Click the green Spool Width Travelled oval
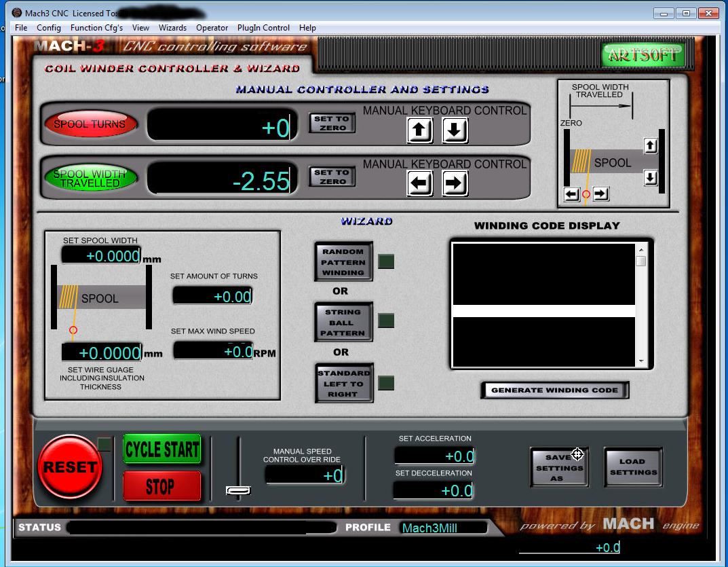The height and width of the screenshot is (567, 728). pyautogui.click(x=90, y=177)
